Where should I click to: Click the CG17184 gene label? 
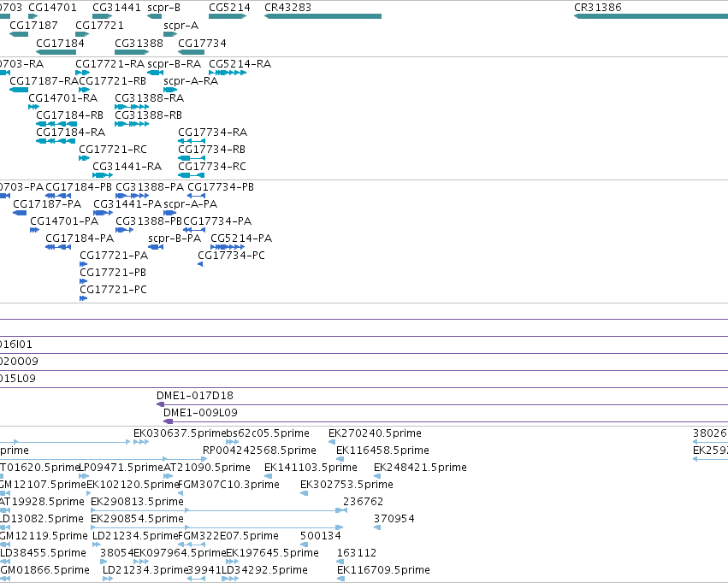coord(60,43)
